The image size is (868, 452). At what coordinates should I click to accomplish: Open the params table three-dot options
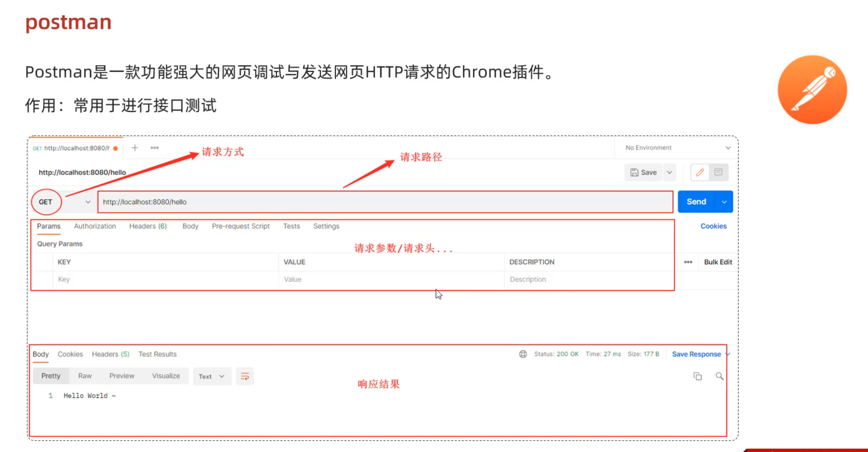pos(688,262)
